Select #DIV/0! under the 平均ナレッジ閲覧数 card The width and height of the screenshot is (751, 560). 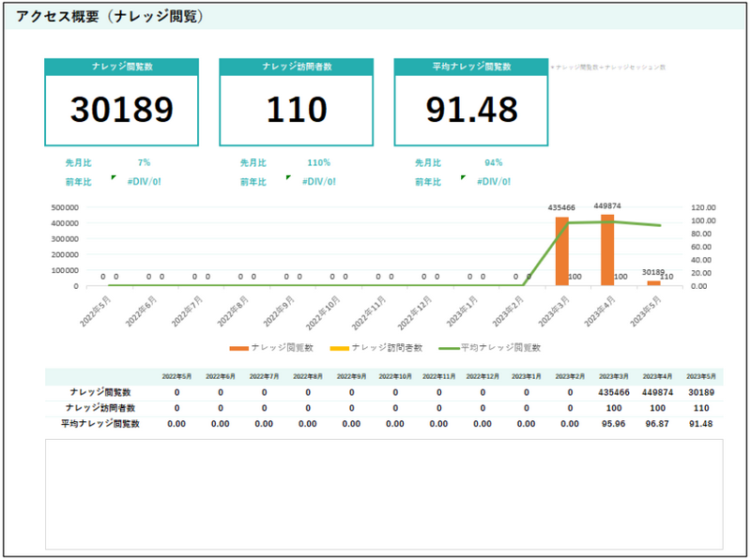coord(494,182)
